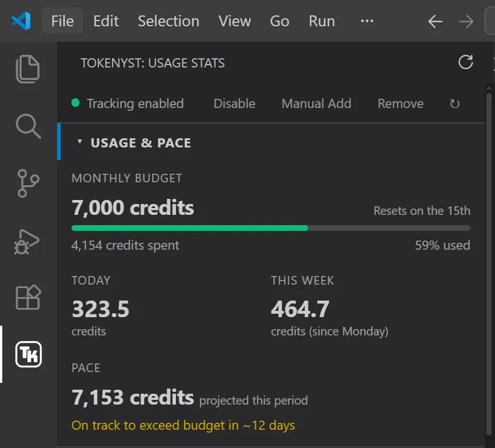Open the Run and Debug view
The height and width of the screenshot is (448, 495).
[27, 242]
